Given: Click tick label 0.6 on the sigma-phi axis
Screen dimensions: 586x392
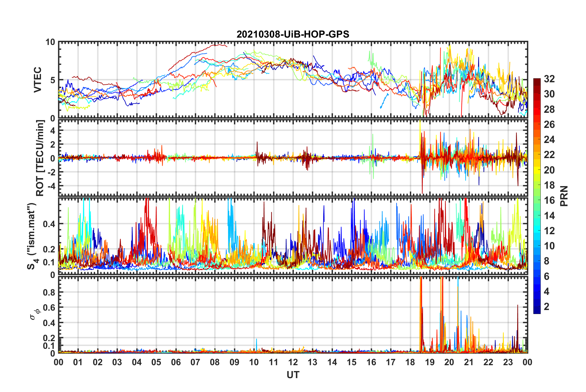Looking at the screenshot, I should 49,308.
